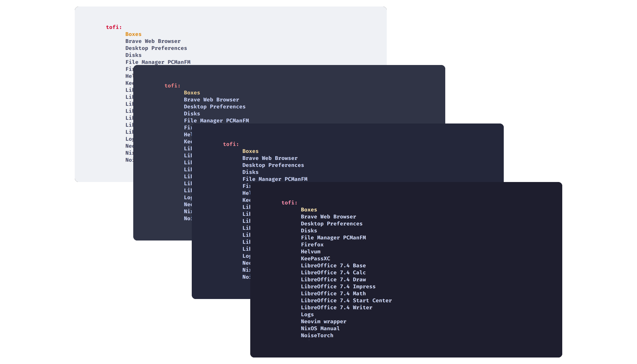Select LibreOffice 7.4 Impress
This screenshot has width=637, height=364.
coord(338,287)
